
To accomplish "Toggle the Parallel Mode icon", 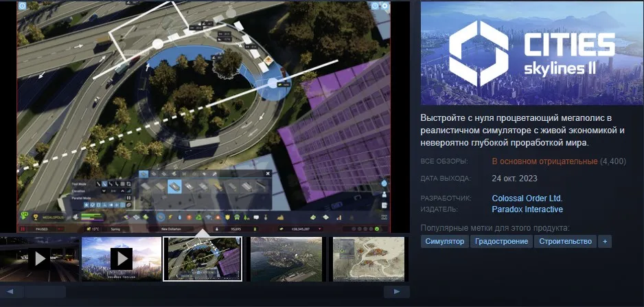I will (128, 198).
